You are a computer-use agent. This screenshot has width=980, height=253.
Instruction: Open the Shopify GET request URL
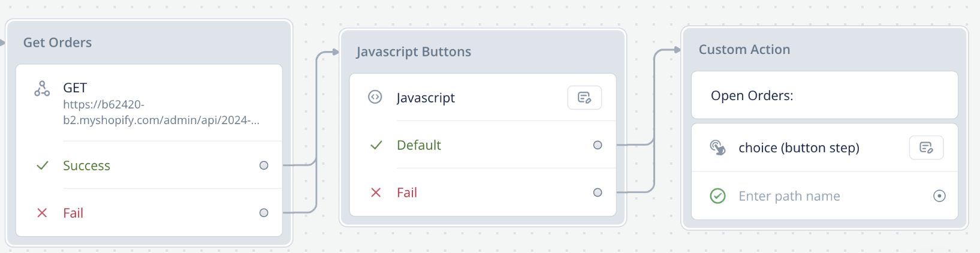[x=161, y=112]
